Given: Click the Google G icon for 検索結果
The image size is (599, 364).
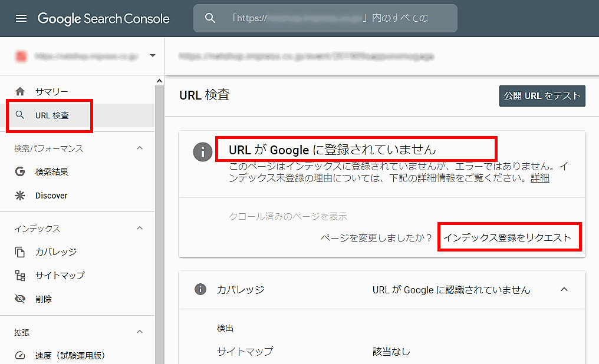Looking at the screenshot, I should (20, 172).
